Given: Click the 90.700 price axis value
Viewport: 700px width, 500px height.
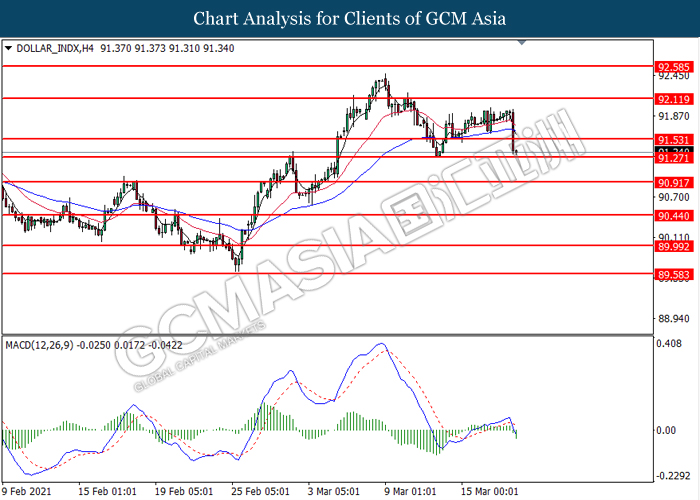Looking at the screenshot, I should point(674,197).
